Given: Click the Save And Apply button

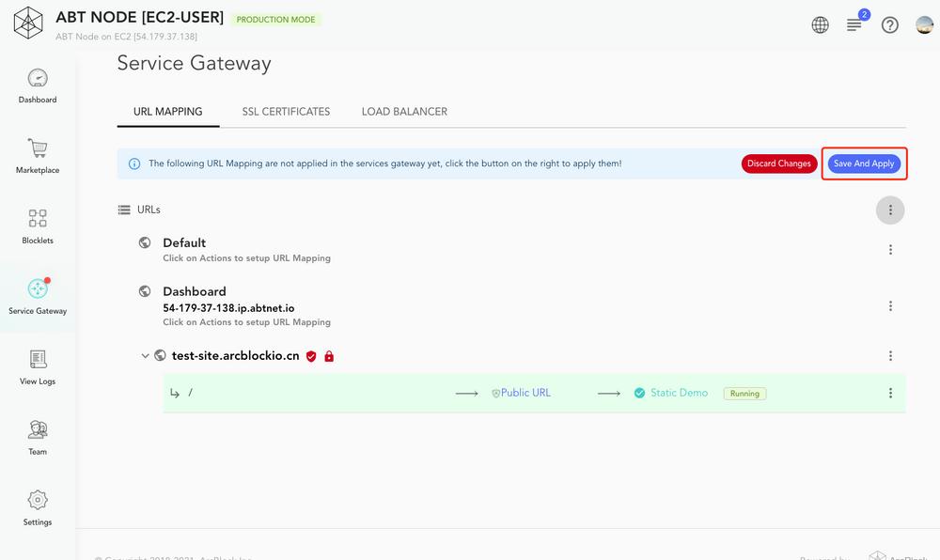Looking at the screenshot, I should point(864,163).
